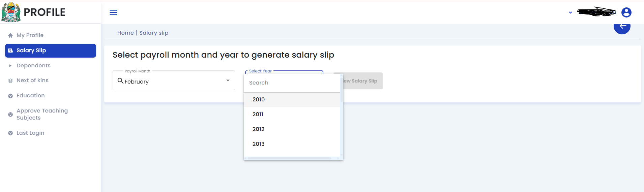Select year 2012 from the list
The width and height of the screenshot is (644, 192).
pyautogui.click(x=259, y=129)
